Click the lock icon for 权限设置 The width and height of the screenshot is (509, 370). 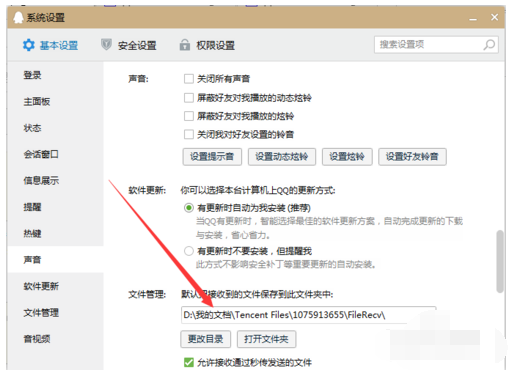(185, 44)
